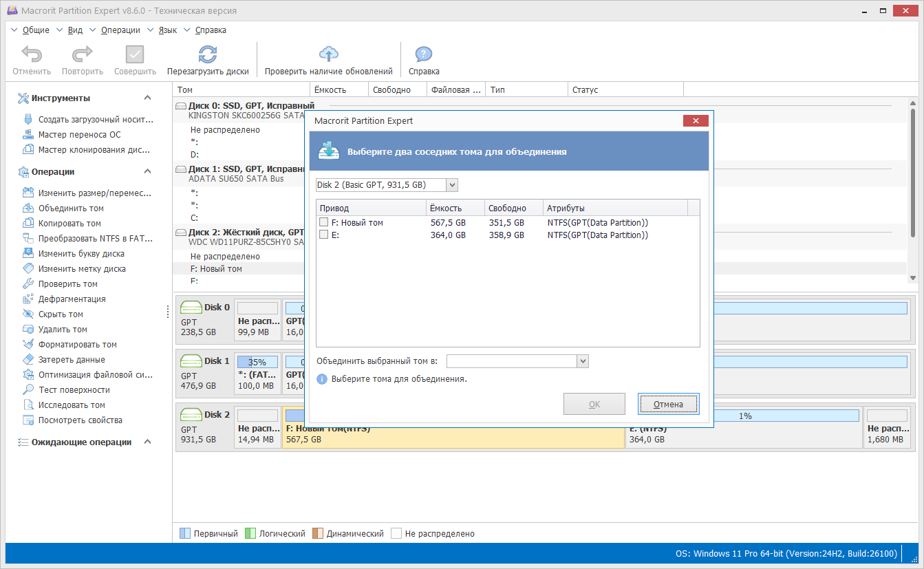Open the Вид menu
The image size is (924, 569).
75,30
